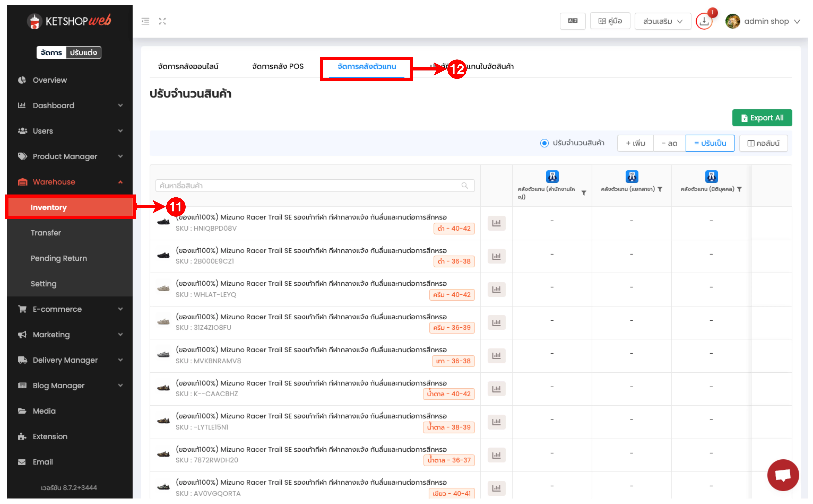Click the ค้นหาชื่อสินค้า search field
This screenshot has width=813, height=504.
pos(310,186)
